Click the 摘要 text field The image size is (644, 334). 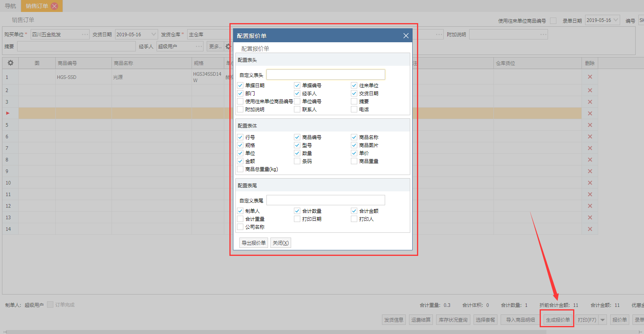(76, 47)
